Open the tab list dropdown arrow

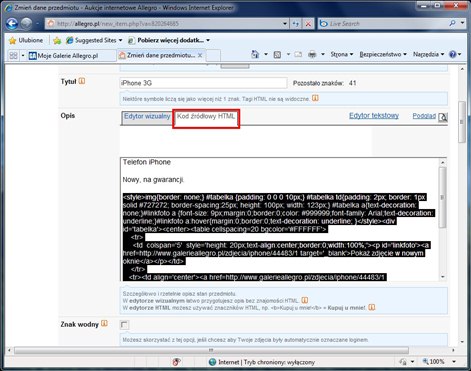pyautogui.click(x=23, y=55)
